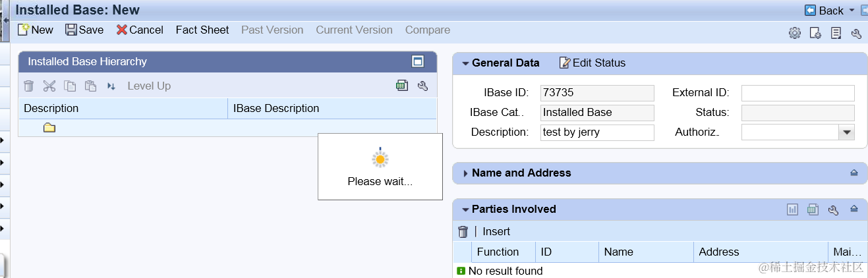Click the eject icon on Name and Address header

tap(854, 173)
